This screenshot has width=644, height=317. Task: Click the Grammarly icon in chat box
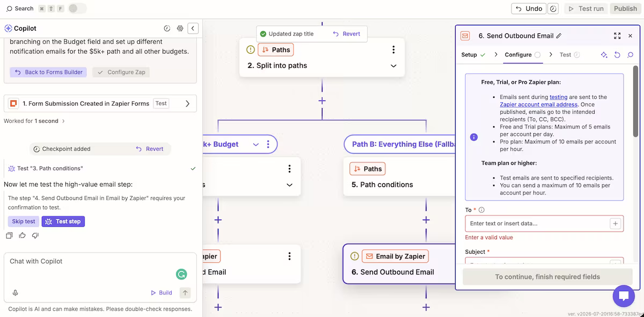[x=181, y=274]
